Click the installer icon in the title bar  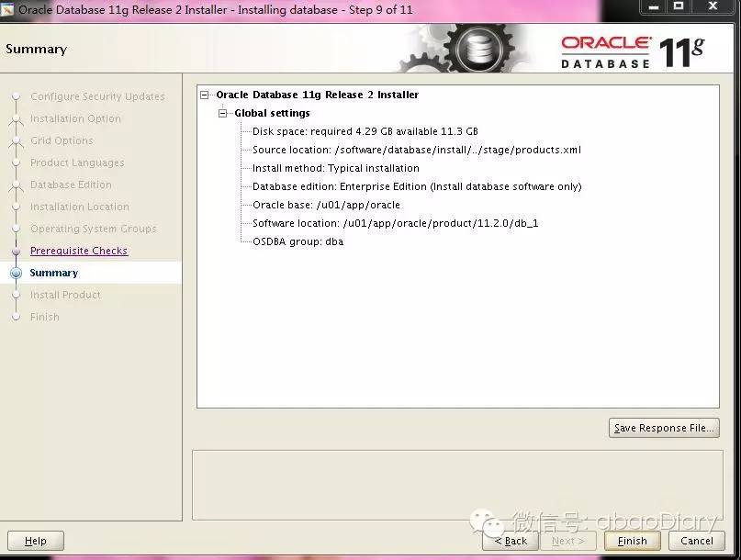[x=7, y=9]
